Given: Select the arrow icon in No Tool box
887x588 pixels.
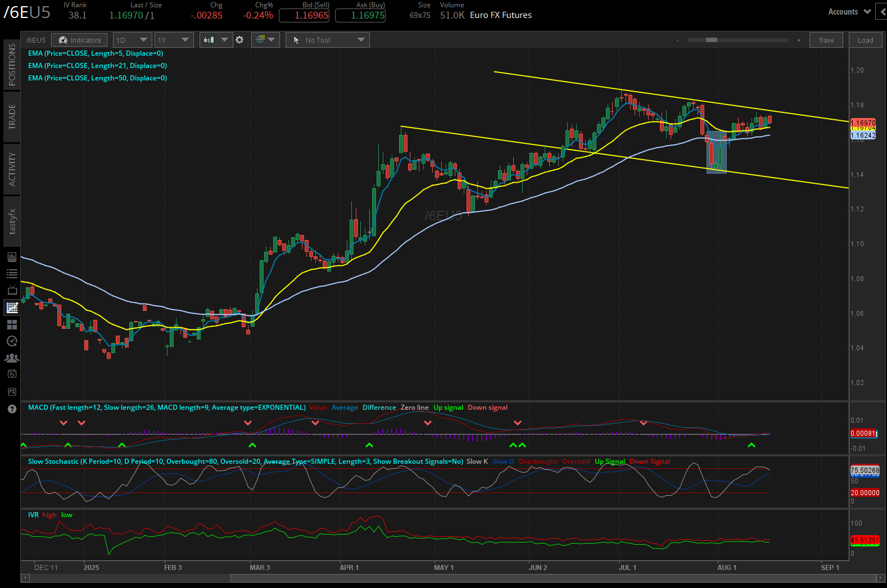Looking at the screenshot, I should pyautogui.click(x=296, y=40).
